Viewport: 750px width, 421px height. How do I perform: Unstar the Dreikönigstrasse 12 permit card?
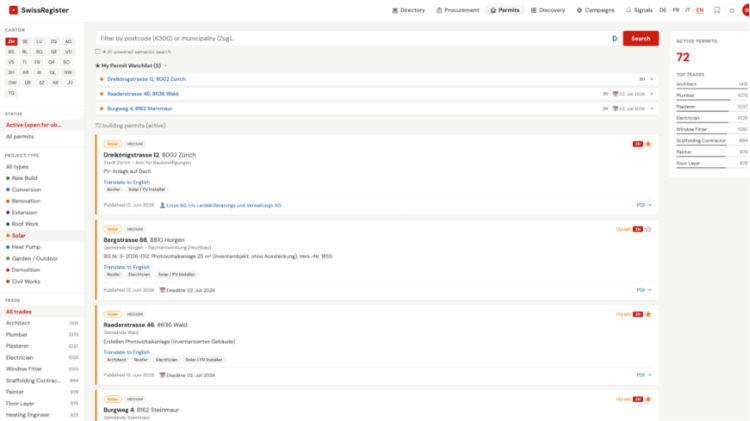[x=648, y=144]
